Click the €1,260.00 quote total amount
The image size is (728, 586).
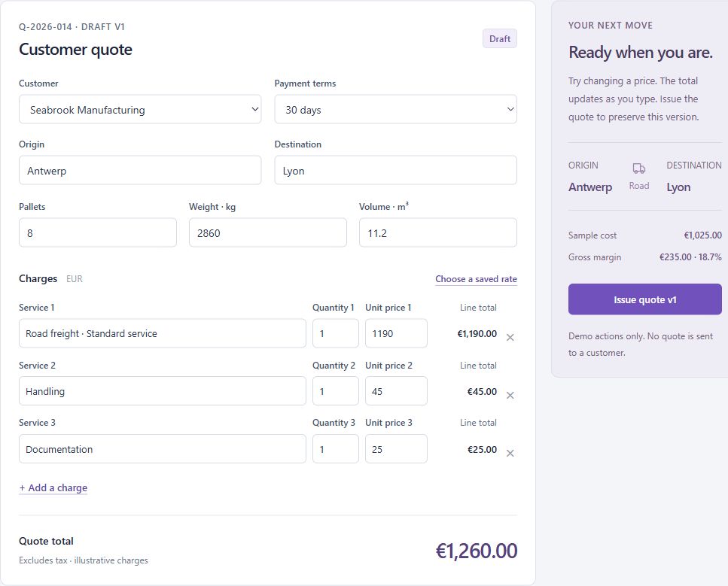coord(477,551)
